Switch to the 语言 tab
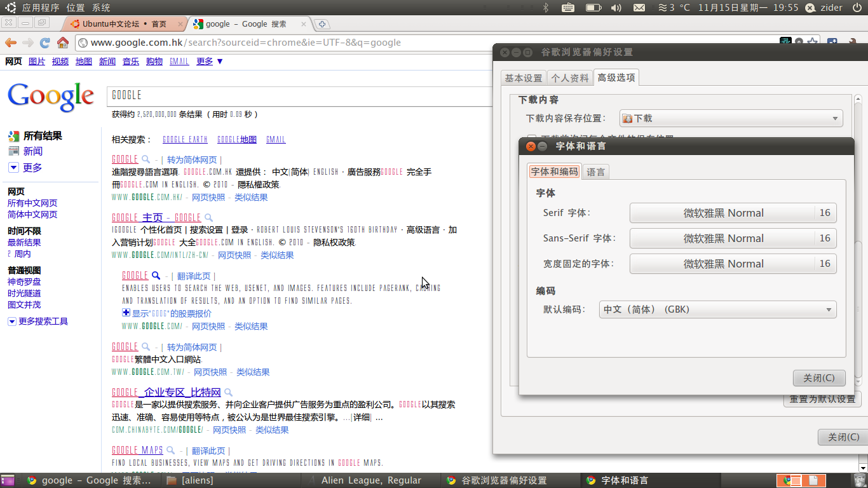This screenshot has width=868, height=488. (596, 172)
